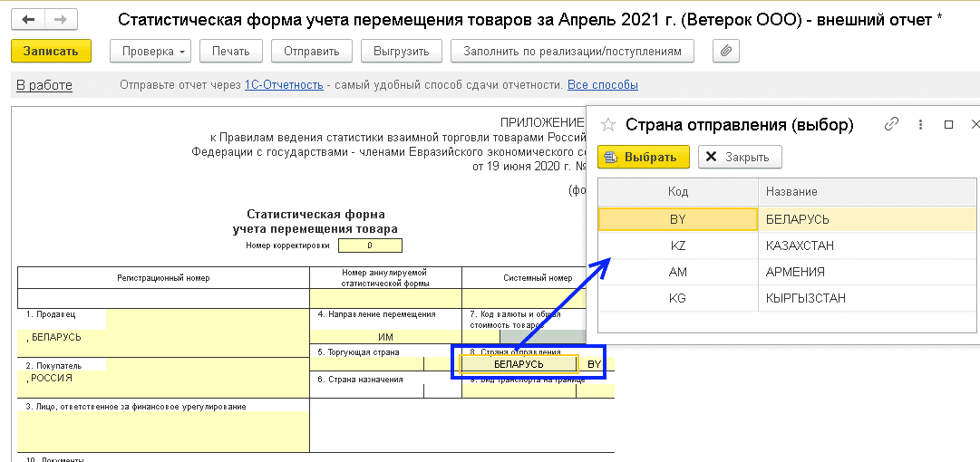Click the Номер корректировки input field
Viewport: 980px width, 462px height.
coord(369,245)
